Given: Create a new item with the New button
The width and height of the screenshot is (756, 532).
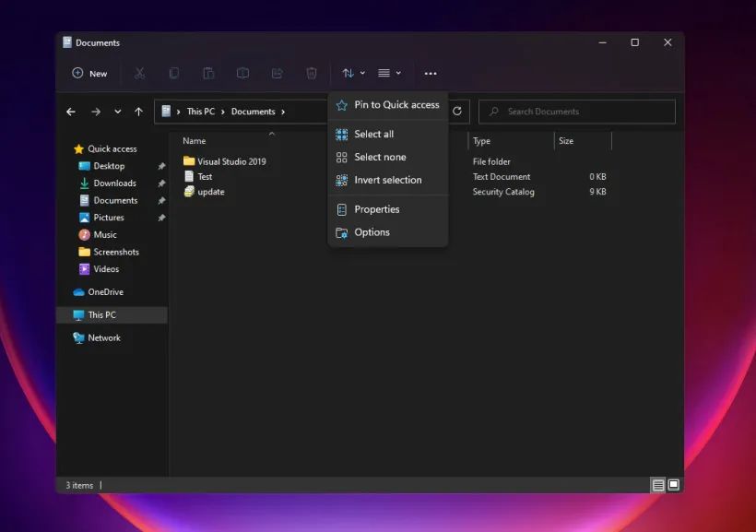Looking at the screenshot, I should tap(89, 73).
